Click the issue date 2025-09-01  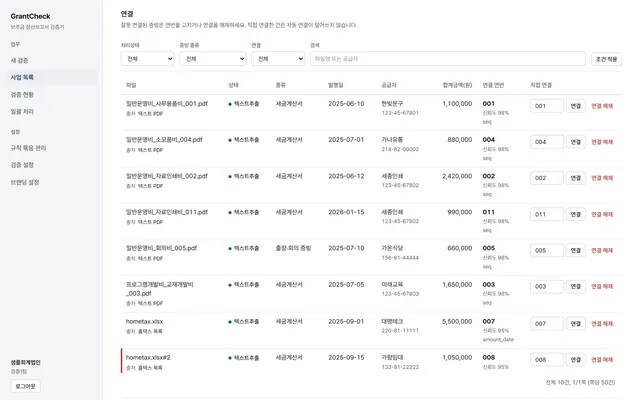(346, 321)
